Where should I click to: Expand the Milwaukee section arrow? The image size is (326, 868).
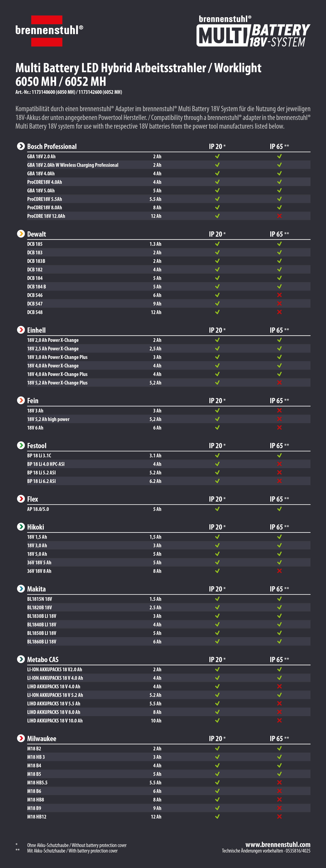(x=21, y=738)
